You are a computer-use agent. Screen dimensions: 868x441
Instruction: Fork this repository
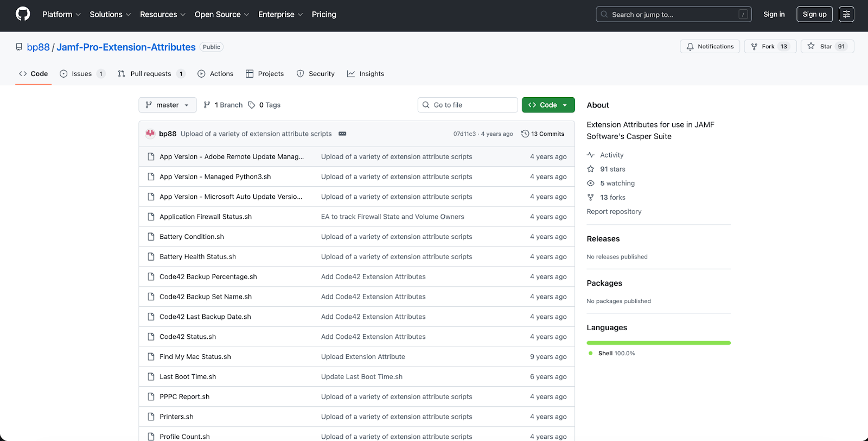pos(770,47)
